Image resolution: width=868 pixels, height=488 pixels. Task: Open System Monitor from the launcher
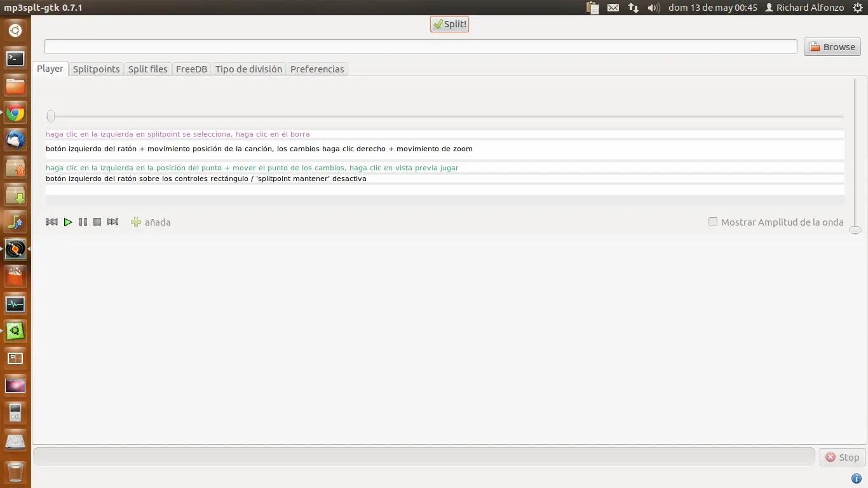(x=15, y=304)
